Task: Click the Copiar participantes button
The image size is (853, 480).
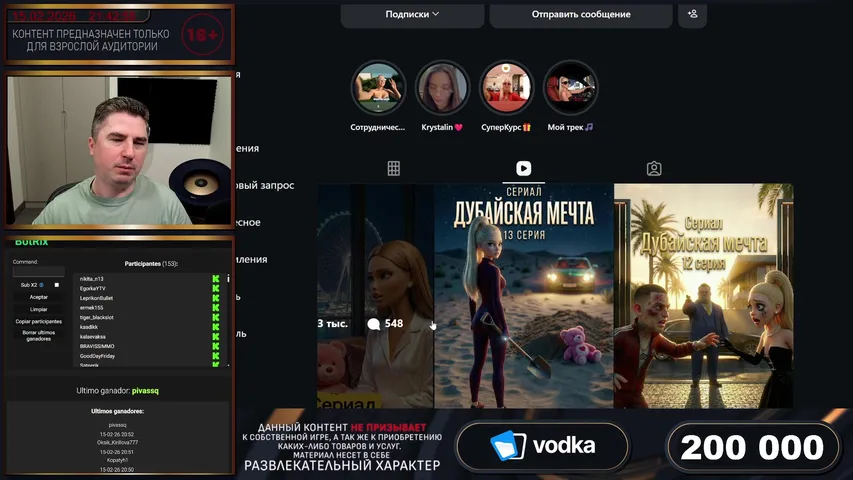Action: point(38,321)
